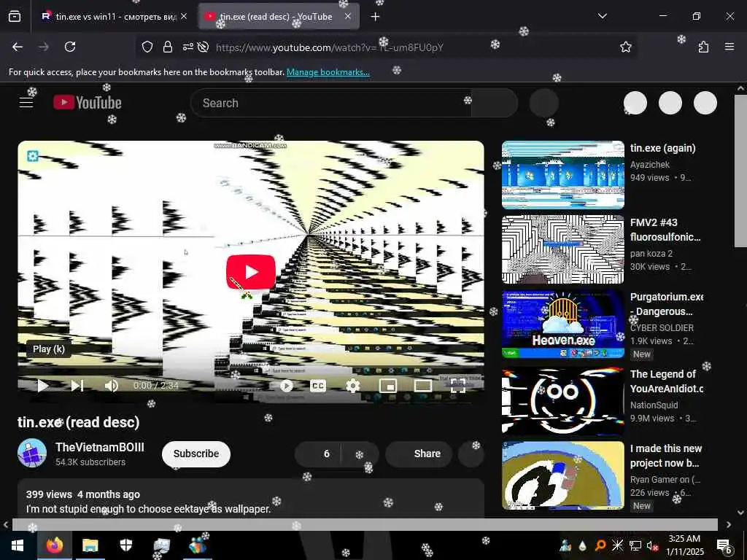Viewport: 747px width, 560px height.
Task: Toggle the autoplay switch in player
Action: pyautogui.click(x=286, y=386)
